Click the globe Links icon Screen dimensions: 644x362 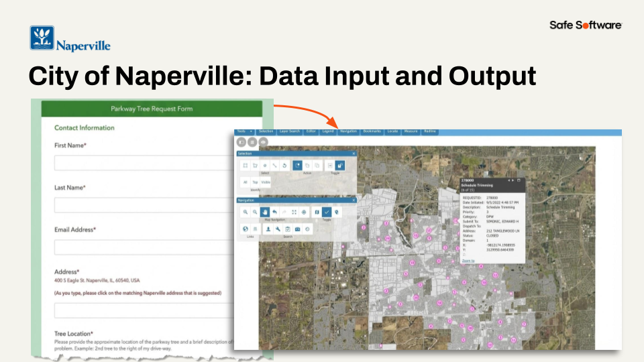[246, 229]
